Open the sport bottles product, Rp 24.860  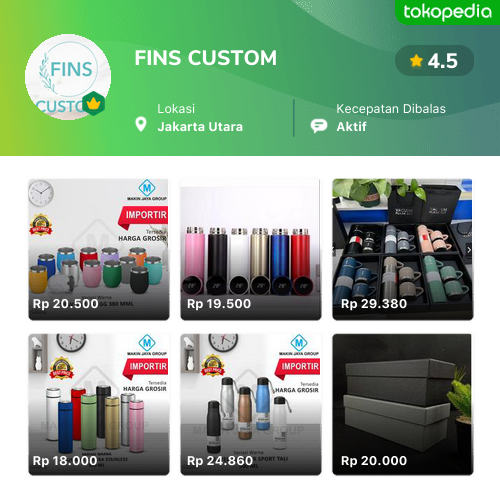pyautogui.click(x=251, y=404)
